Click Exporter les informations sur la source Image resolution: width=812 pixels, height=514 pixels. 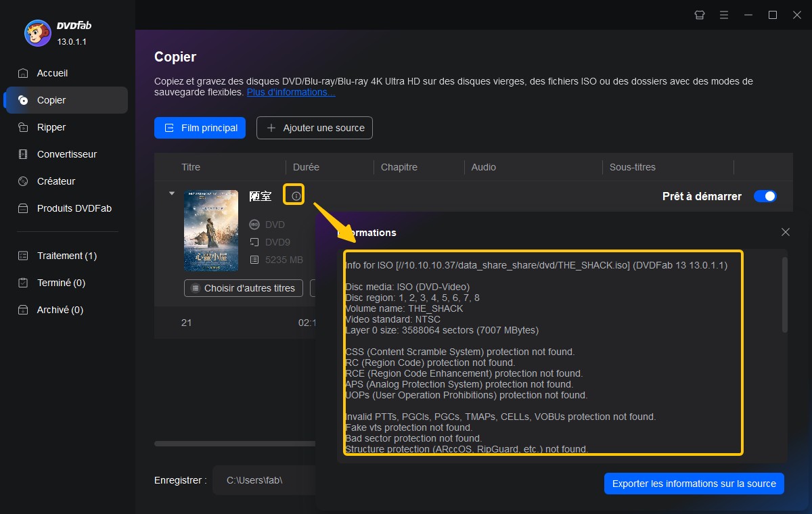[694, 484]
